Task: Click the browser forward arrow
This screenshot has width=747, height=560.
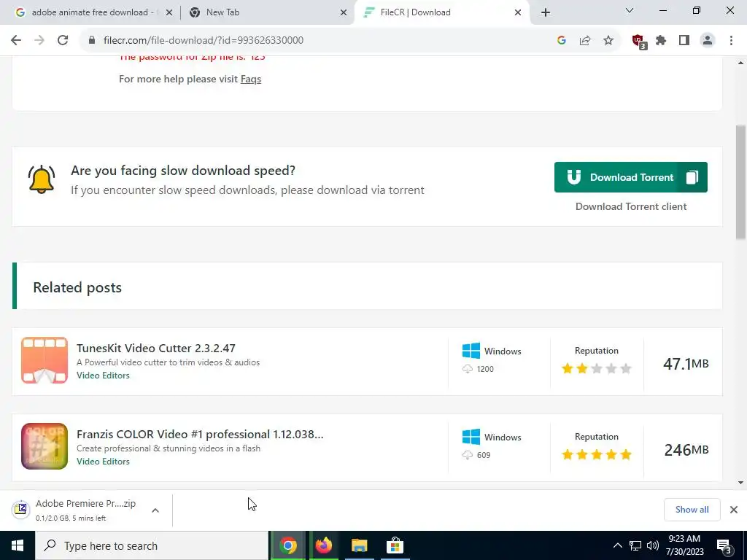Action: pos(39,41)
